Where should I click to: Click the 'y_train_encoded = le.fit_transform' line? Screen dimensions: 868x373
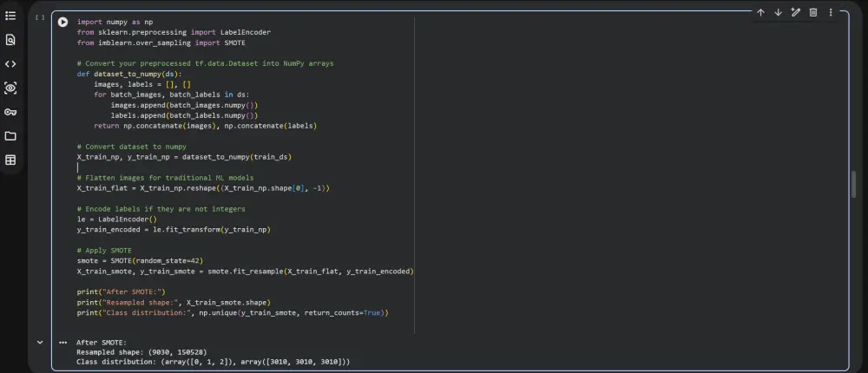point(174,229)
